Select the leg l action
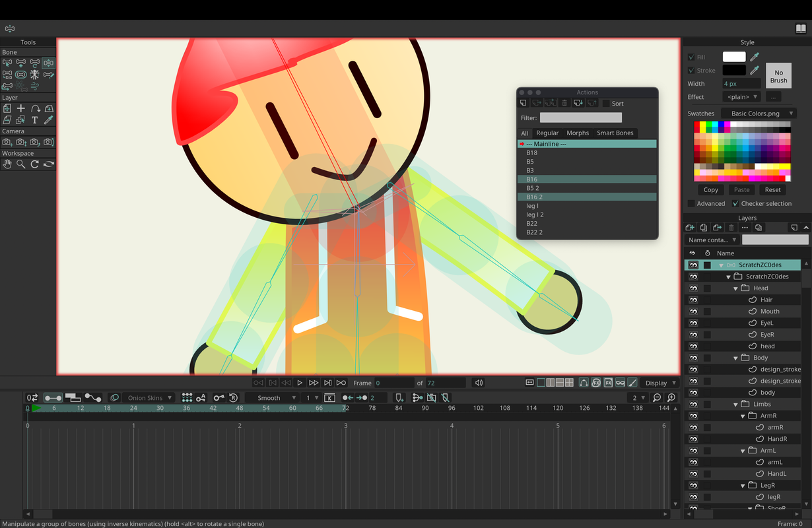This screenshot has height=528, width=812. click(587, 206)
